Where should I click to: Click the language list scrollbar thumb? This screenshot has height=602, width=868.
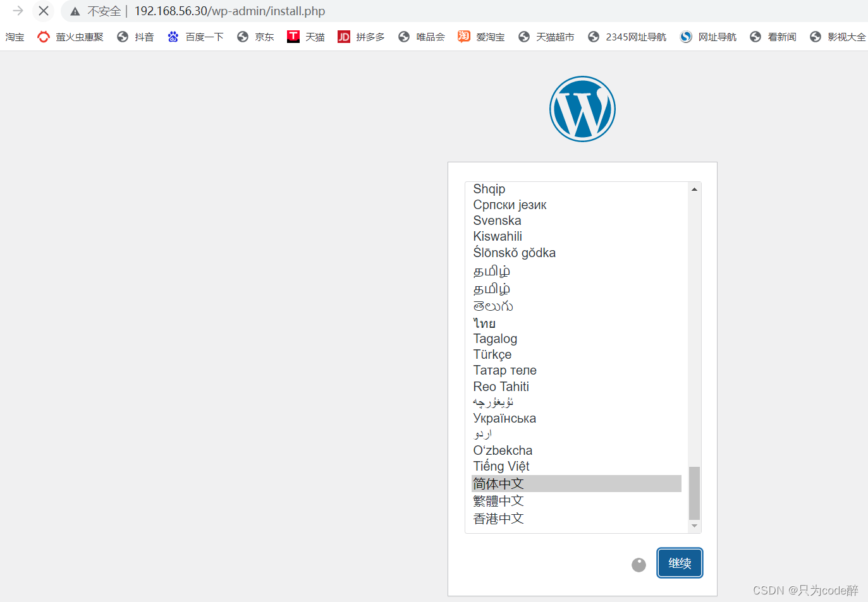694,493
